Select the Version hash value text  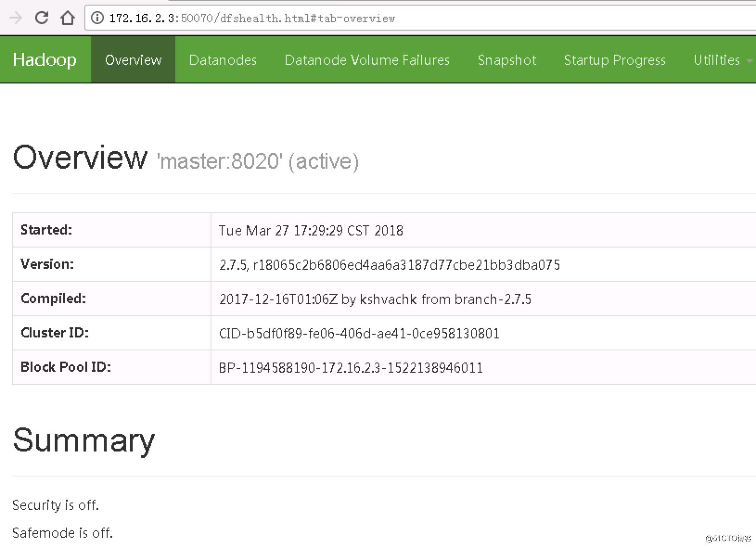pos(390,265)
